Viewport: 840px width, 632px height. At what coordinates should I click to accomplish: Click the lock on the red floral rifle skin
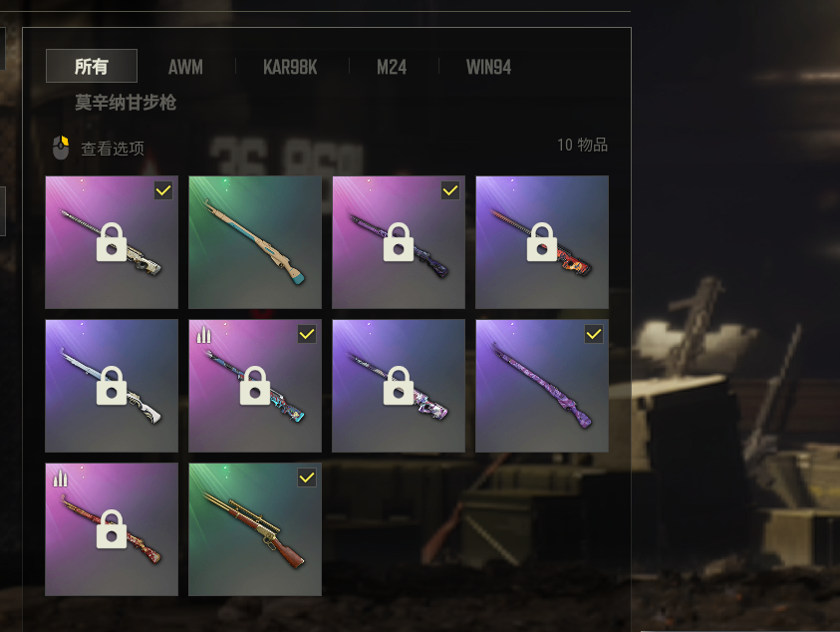(112, 529)
